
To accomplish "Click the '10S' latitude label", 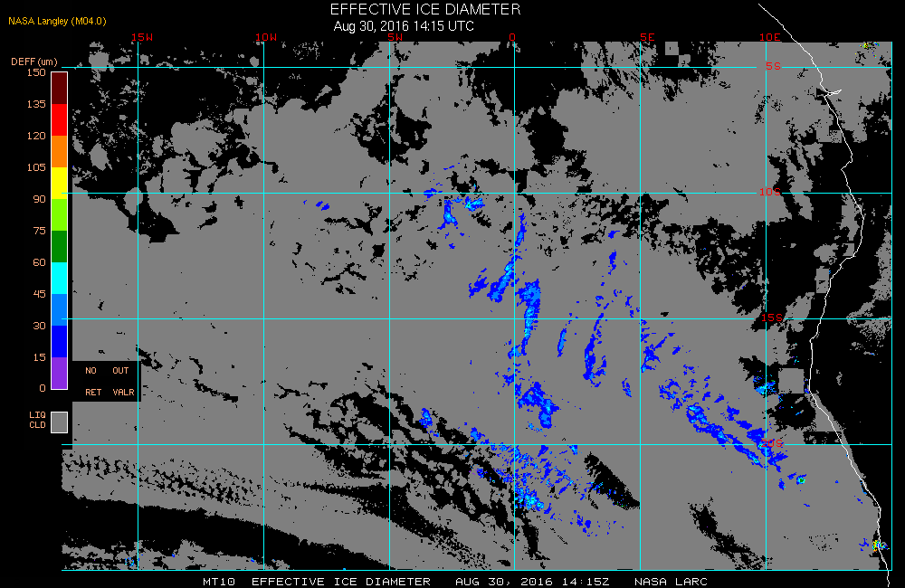I will (x=770, y=192).
